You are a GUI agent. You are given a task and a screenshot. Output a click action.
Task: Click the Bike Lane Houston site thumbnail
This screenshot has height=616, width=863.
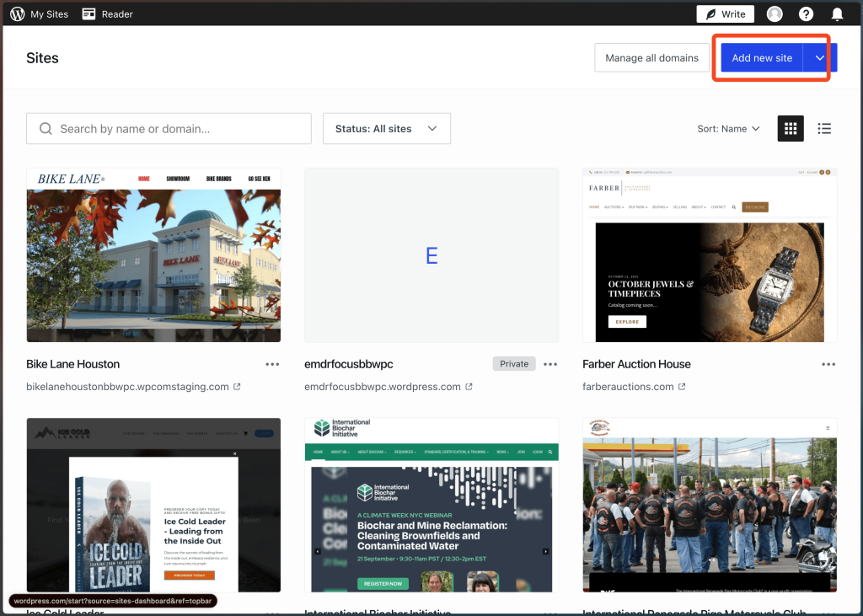coord(153,254)
